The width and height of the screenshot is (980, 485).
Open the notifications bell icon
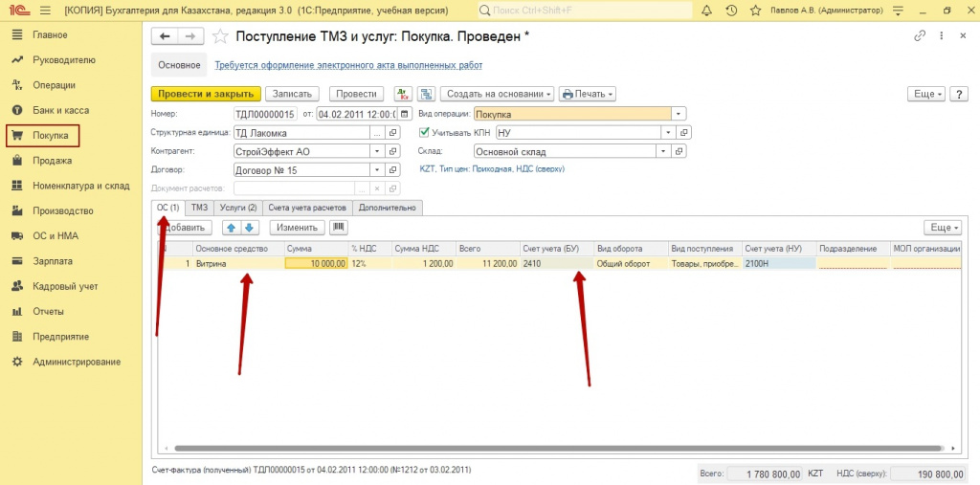(x=706, y=11)
